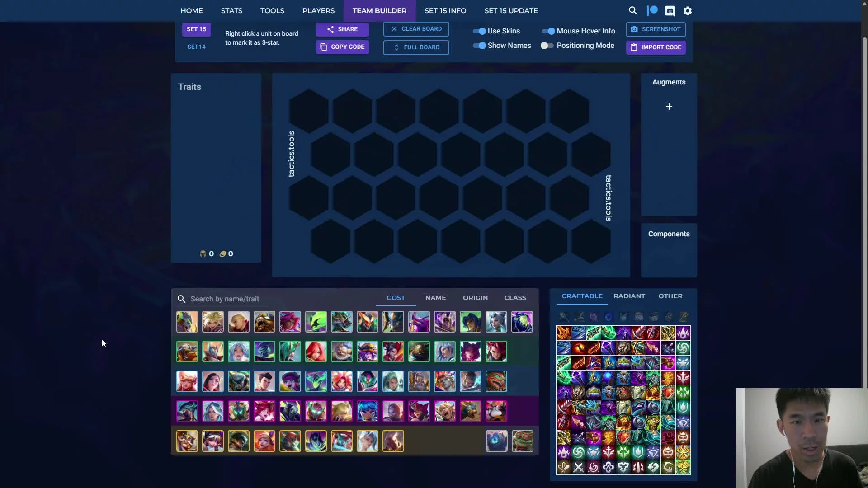Turn off the Show Names switch

coord(479,46)
